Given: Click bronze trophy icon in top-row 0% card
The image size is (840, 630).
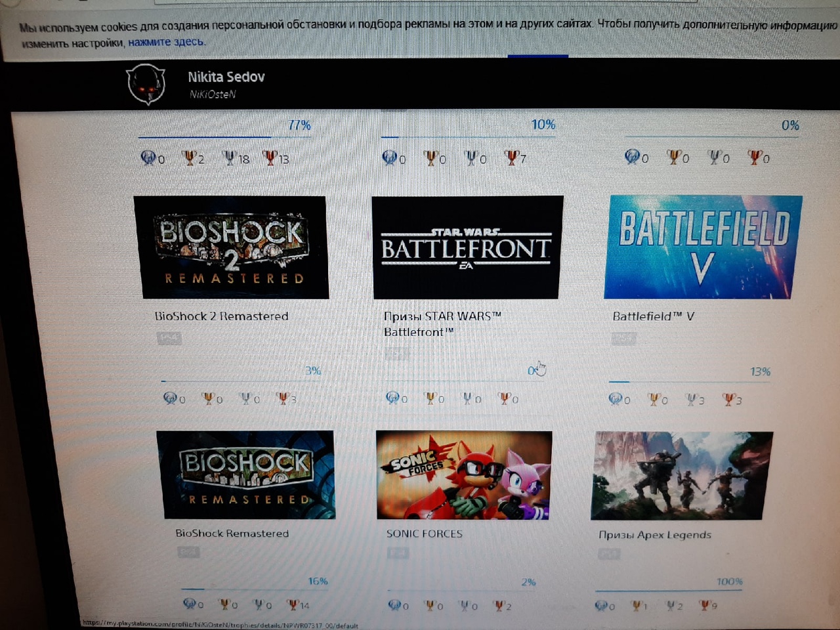Looking at the screenshot, I should pos(755,157).
